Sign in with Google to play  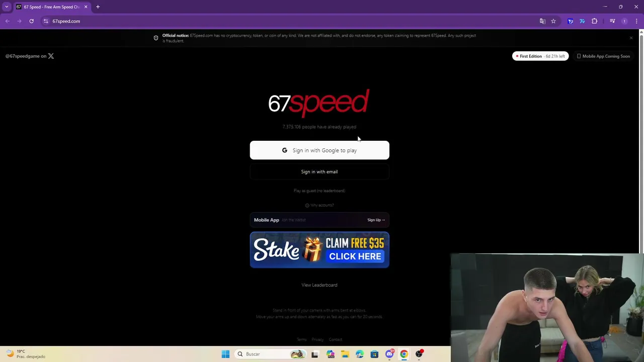(x=319, y=150)
